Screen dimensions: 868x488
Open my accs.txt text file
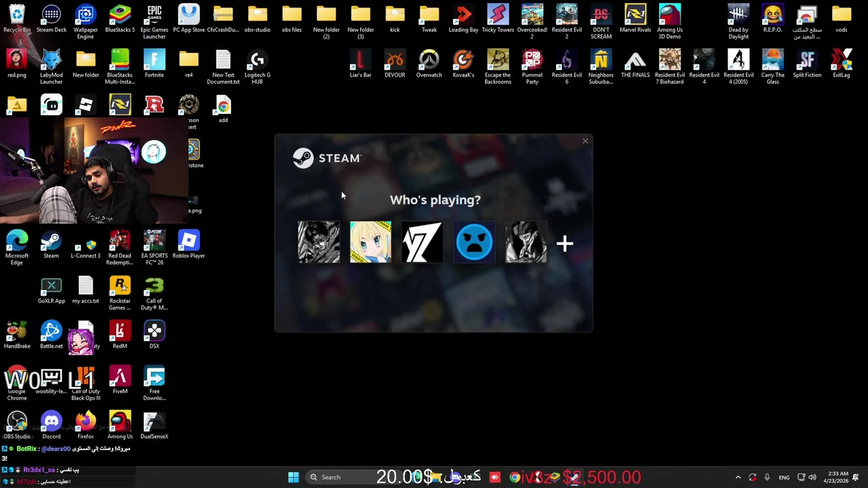point(85,289)
